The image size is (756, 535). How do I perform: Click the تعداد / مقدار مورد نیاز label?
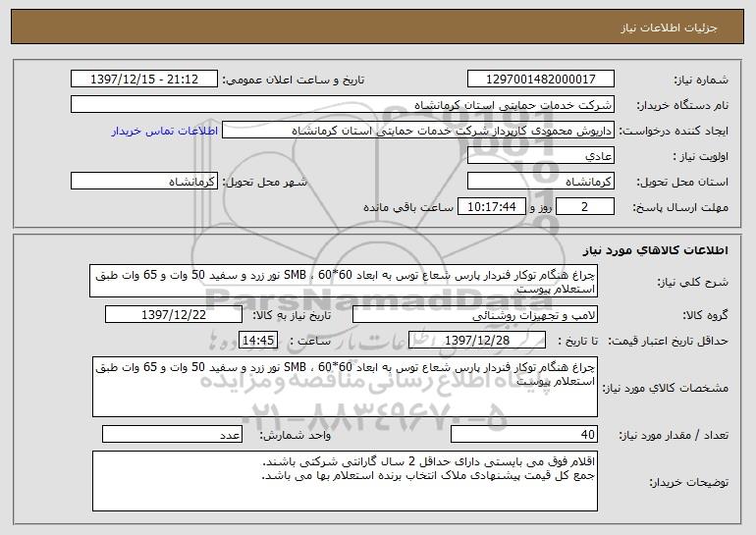pyautogui.click(x=674, y=435)
